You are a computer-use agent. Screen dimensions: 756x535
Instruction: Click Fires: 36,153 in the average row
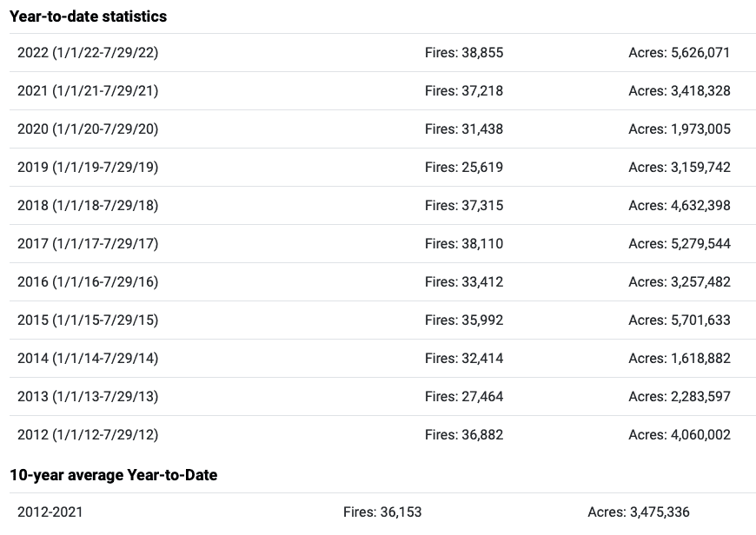click(382, 512)
